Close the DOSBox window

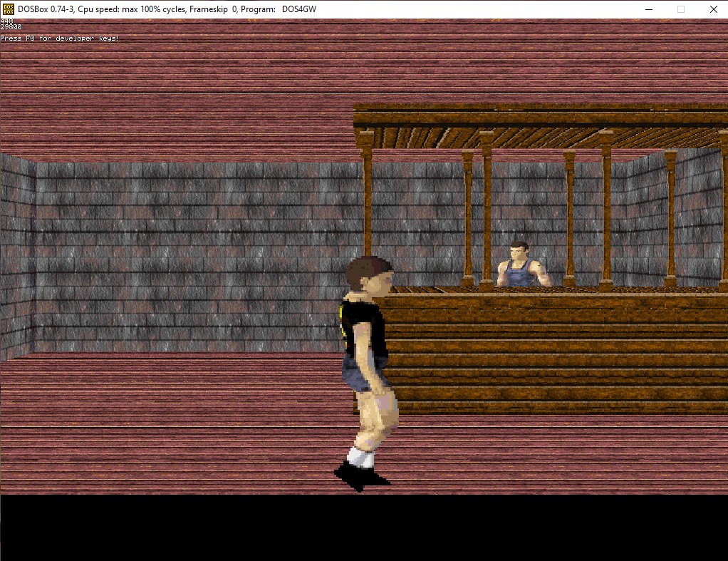pos(713,9)
